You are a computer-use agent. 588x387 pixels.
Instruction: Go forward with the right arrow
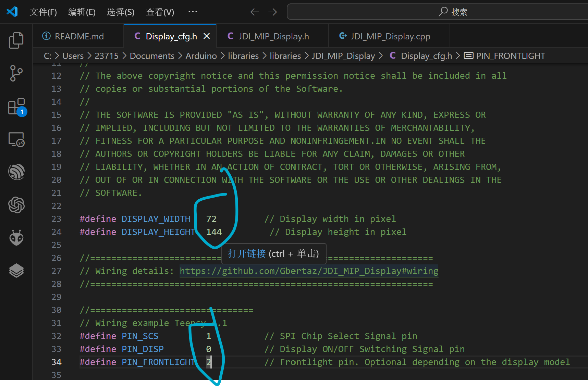pyautogui.click(x=273, y=12)
